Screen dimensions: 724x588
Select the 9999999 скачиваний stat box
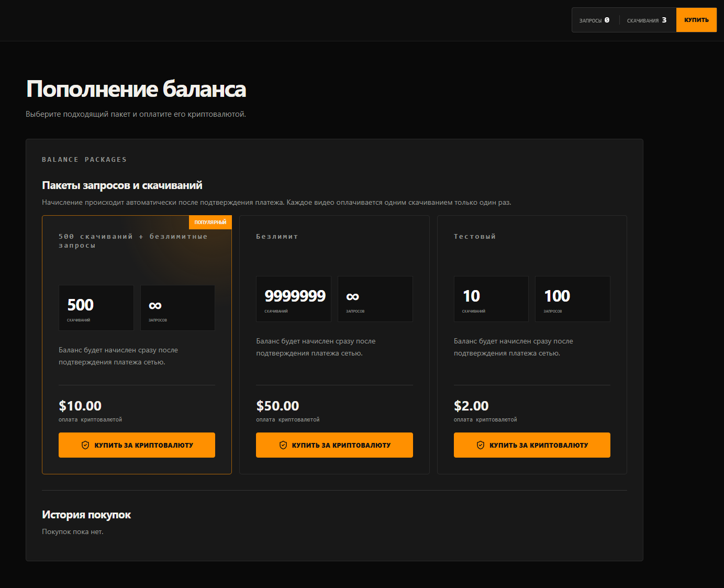pyautogui.click(x=294, y=299)
